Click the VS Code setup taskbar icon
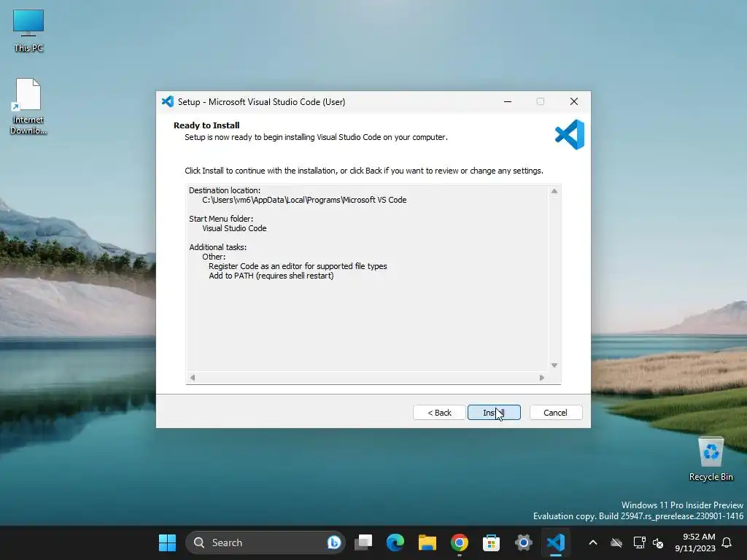Image resolution: width=747 pixels, height=560 pixels. coord(555,542)
